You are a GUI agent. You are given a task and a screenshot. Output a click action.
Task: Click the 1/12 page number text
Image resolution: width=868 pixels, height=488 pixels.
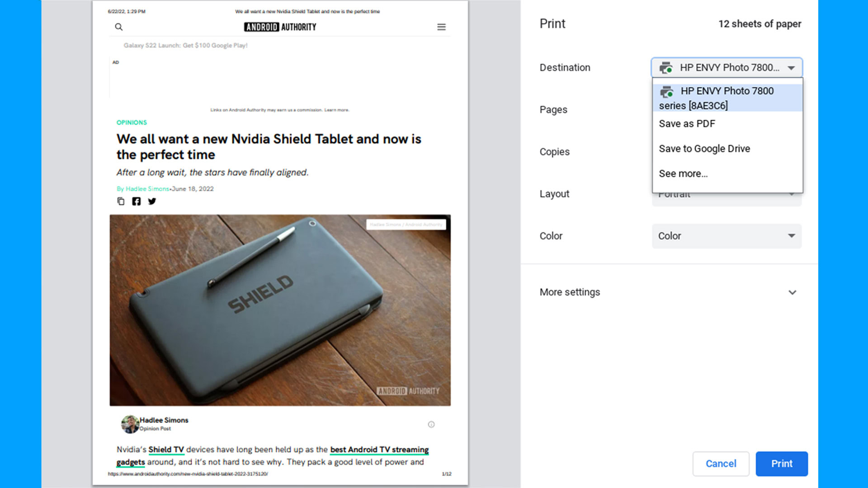[447, 474]
